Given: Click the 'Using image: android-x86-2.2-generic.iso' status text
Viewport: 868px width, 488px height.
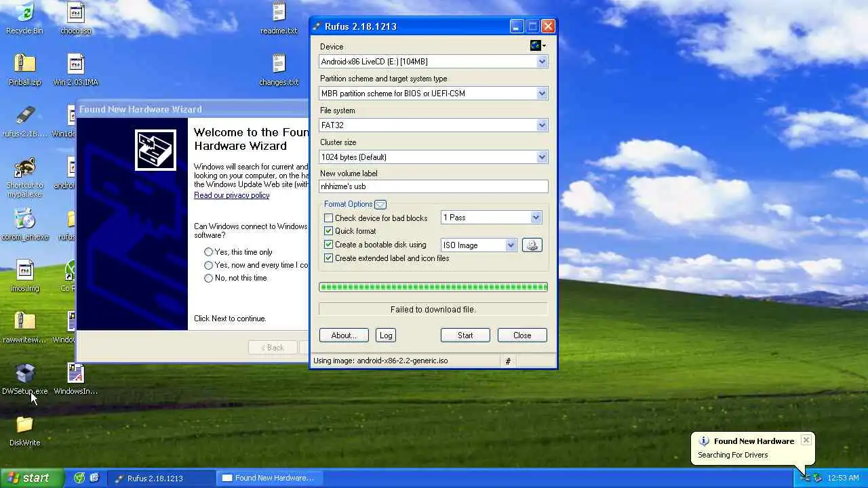Looking at the screenshot, I should (380, 361).
